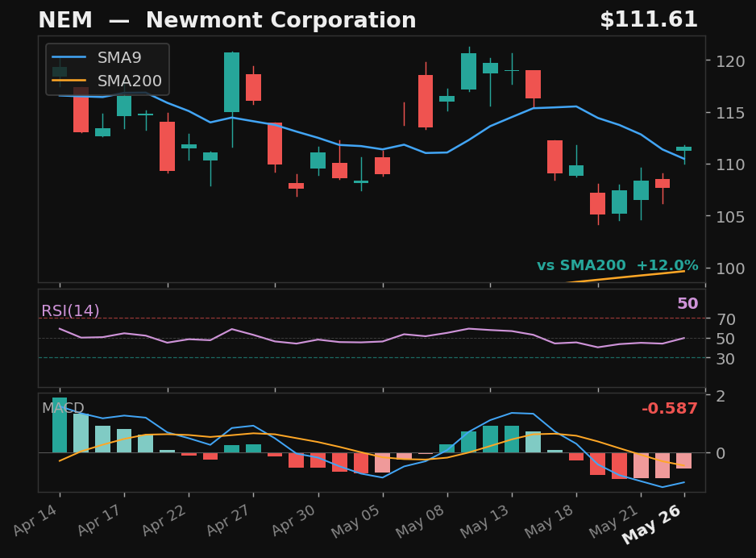The width and height of the screenshot is (756, 558).
Task: Click the orange SMA200 legend line sample
Action: click(69, 81)
